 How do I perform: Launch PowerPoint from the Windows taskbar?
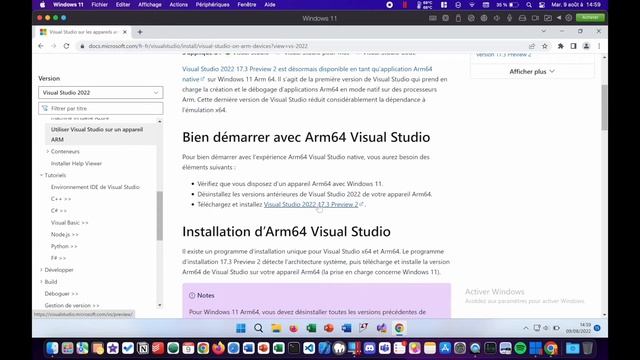point(329,328)
